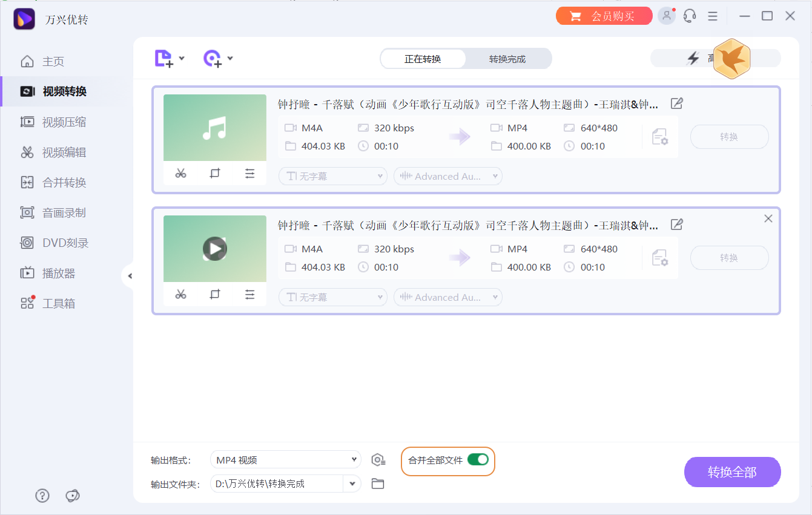Trim the first file with scissors icon
This screenshot has height=515, width=812.
click(180, 173)
